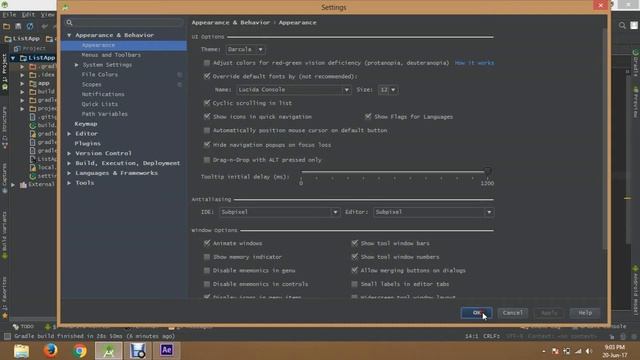
Task: Select Path Variables settings page
Action: pyautogui.click(x=104, y=114)
